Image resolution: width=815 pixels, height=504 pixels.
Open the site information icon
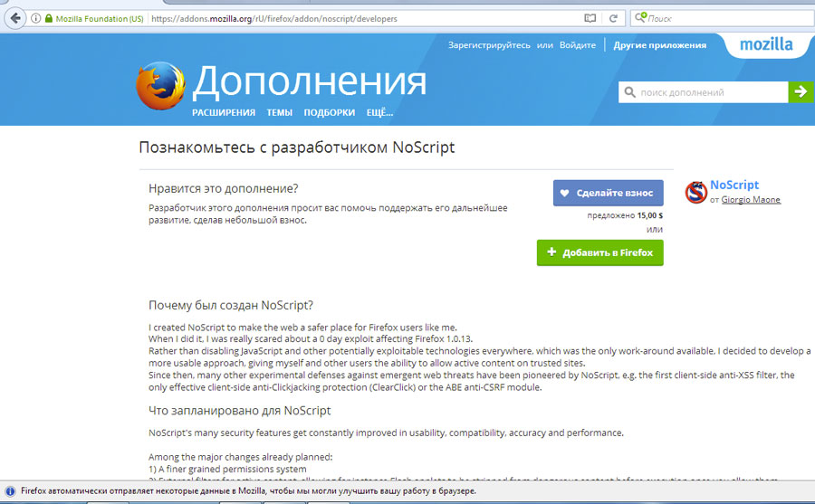[x=36, y=19]
